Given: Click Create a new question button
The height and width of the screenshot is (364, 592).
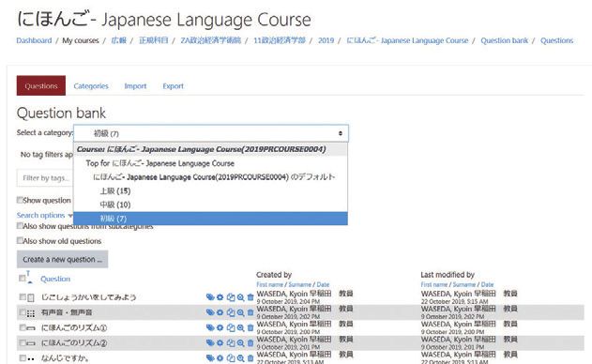Looking at the screenshot, I should pyautogui.click(x=62, y=260).
